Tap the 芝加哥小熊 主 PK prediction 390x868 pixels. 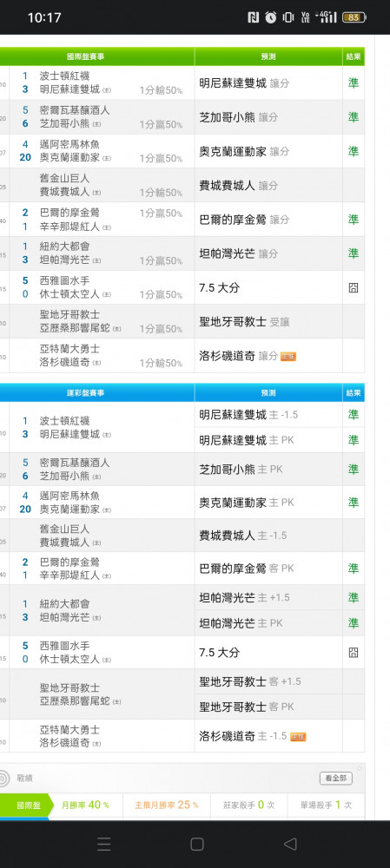pyautogui.click(x=241, y=470)
